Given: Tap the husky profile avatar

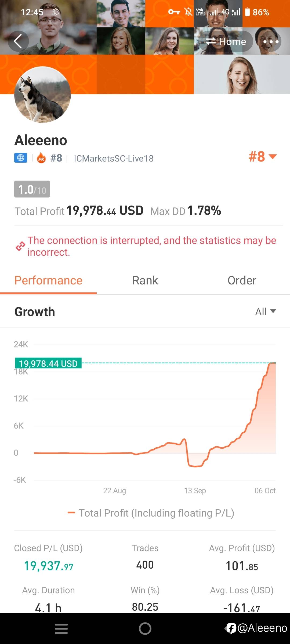Looking at the screenshot, I should coord(42,94).
